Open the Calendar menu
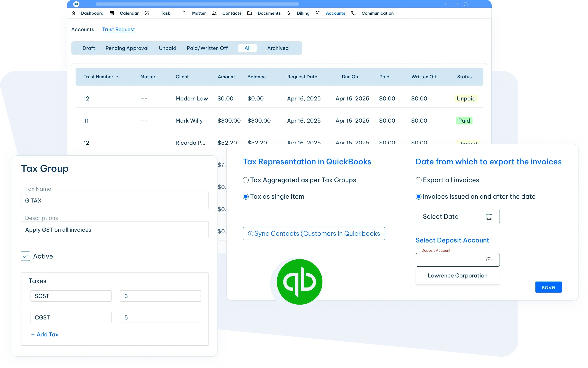This screenshot has height=368, width=588. pyautogui.click(x=129, y=13)
